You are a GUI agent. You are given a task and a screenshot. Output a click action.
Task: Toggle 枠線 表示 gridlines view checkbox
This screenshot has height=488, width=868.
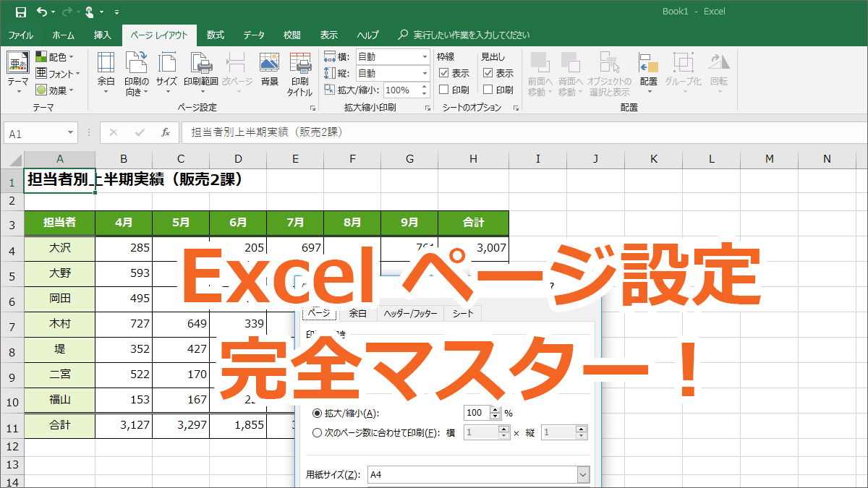click(x=444, y=73)
